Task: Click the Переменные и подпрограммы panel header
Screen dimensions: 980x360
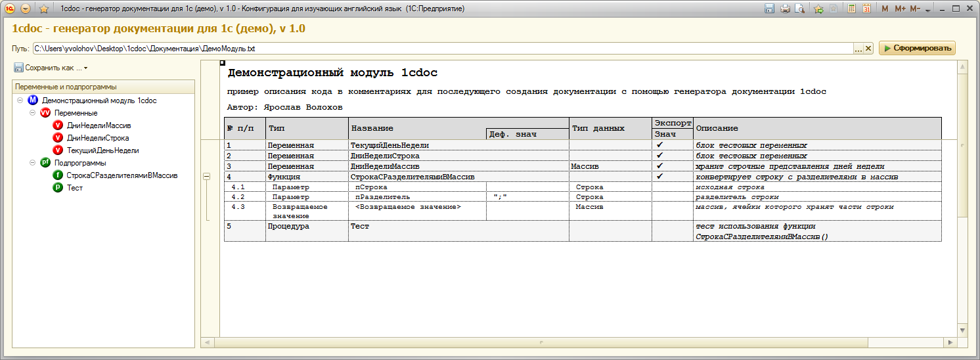Action: click(103, 87)
